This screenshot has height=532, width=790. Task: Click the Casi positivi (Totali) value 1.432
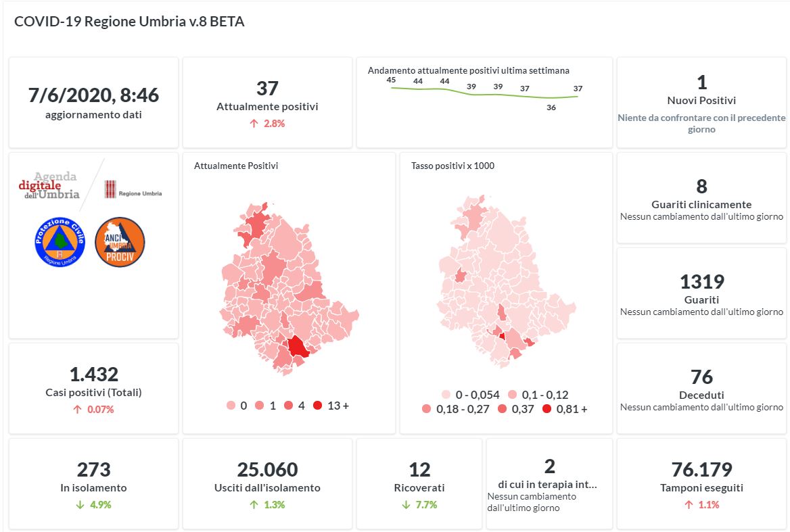pyautogui.click(x=93, y=374)
